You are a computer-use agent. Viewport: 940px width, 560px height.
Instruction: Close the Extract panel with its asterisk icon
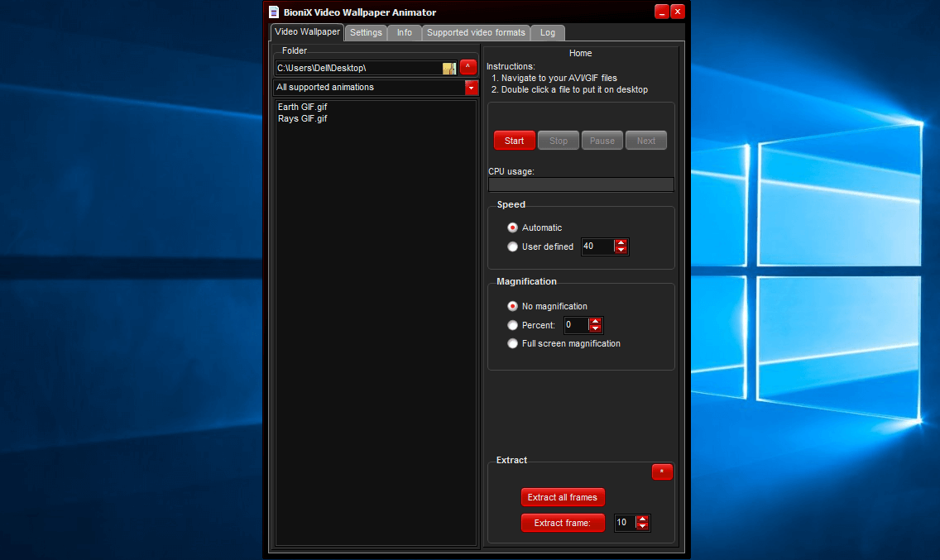662,471
